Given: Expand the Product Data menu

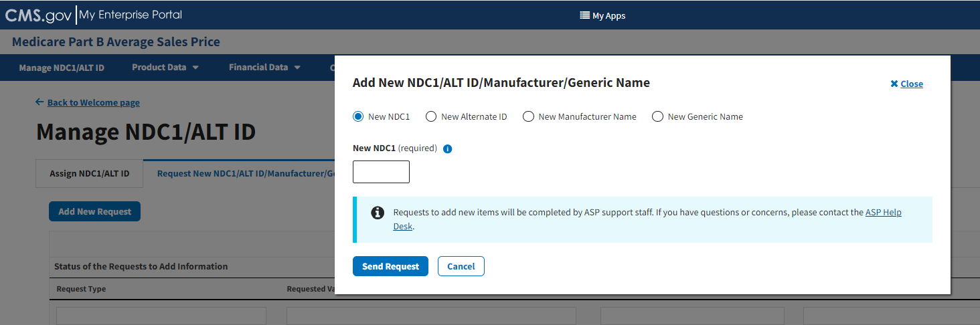Looking at the screenshot, I should pyautogui.click(x=165, y=68).
